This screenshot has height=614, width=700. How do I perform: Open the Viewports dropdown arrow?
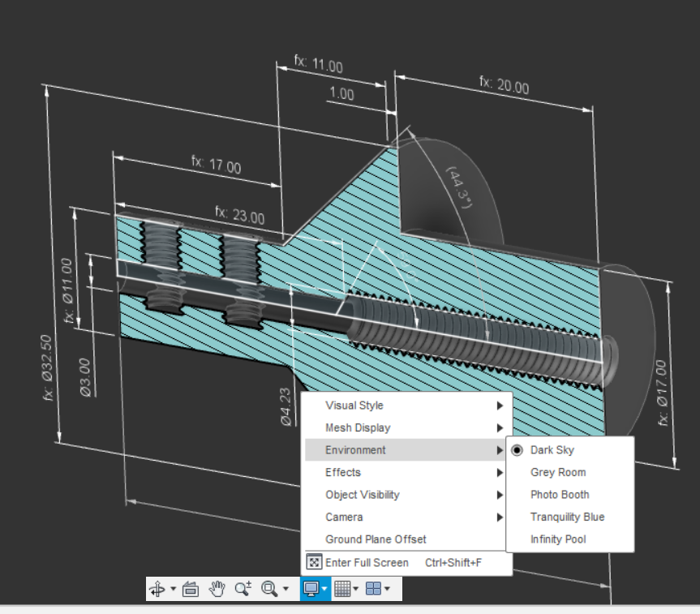click(x=387, y=589)
